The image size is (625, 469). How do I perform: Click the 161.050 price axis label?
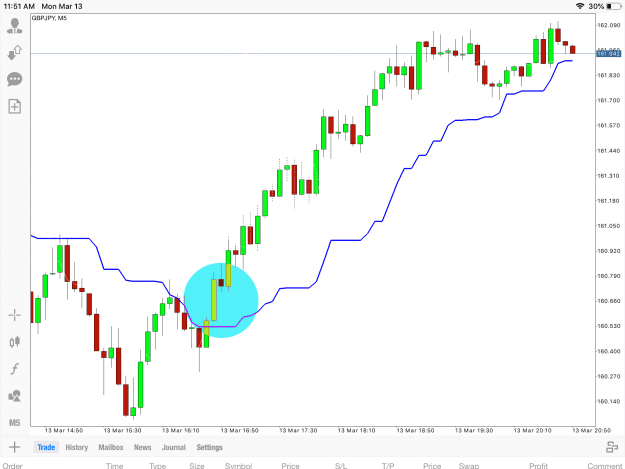(x=608, y=226)
